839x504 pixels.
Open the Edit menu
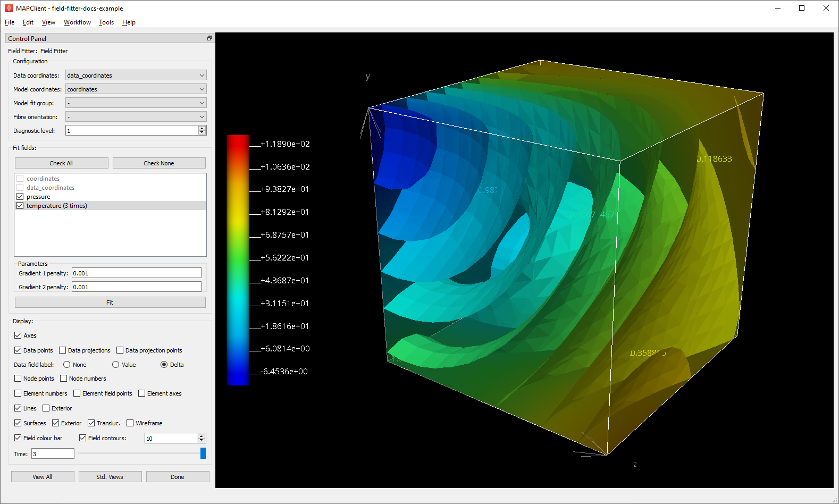click(x=28, y=22)
